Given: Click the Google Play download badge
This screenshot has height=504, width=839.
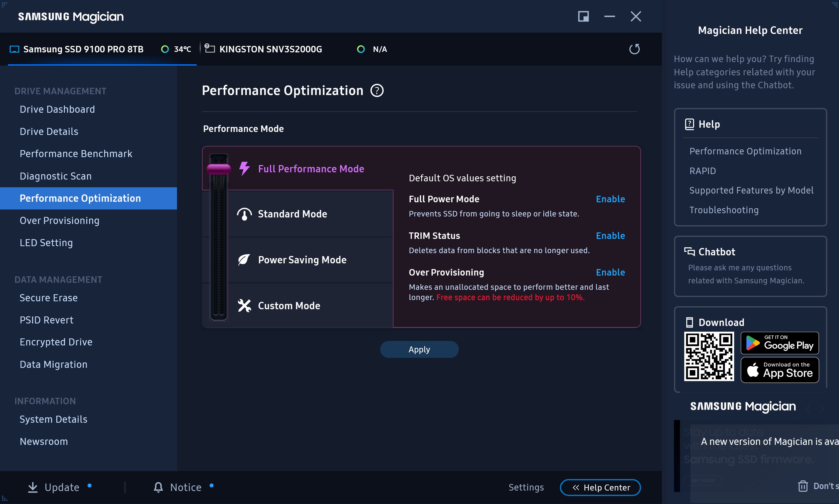Looking at the screenshot, I should 779,343.
